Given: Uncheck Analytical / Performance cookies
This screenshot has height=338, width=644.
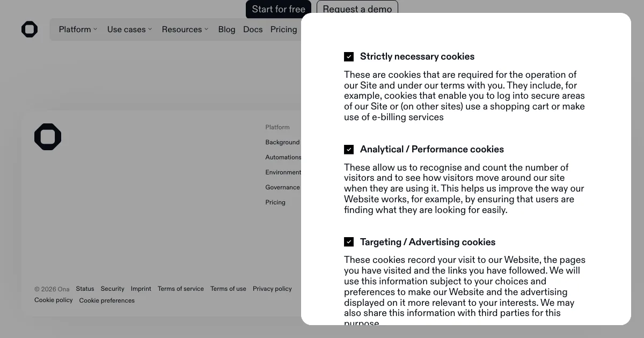Looking at the screenshot, I should pyautogui.click(x=349, y=150).
